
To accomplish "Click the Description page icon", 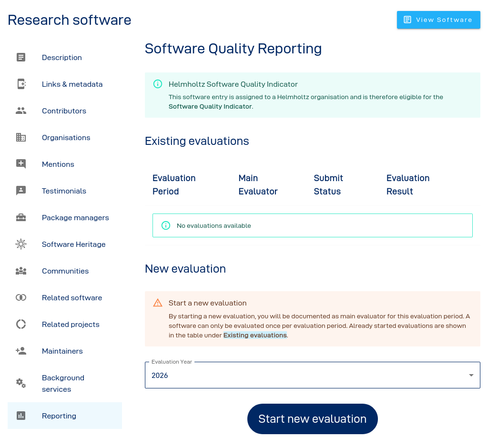I will 21,57.
